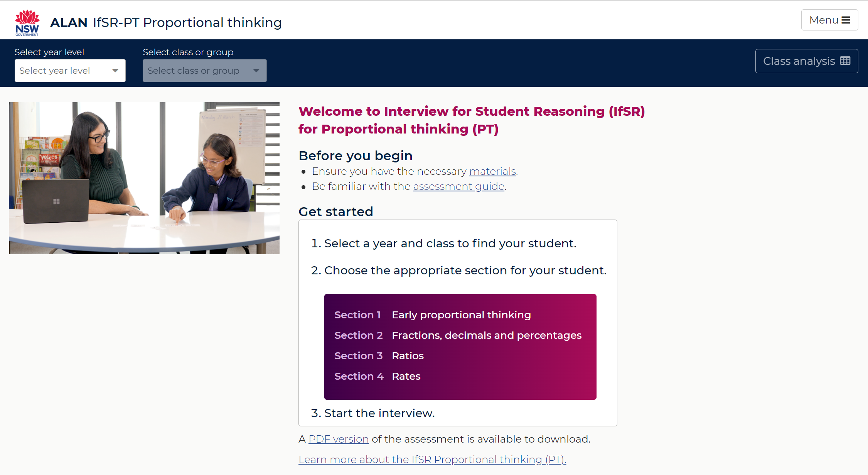Select Section 2 Fractions, decimals and percentages

pyautogui.click(x=458, y=335)
